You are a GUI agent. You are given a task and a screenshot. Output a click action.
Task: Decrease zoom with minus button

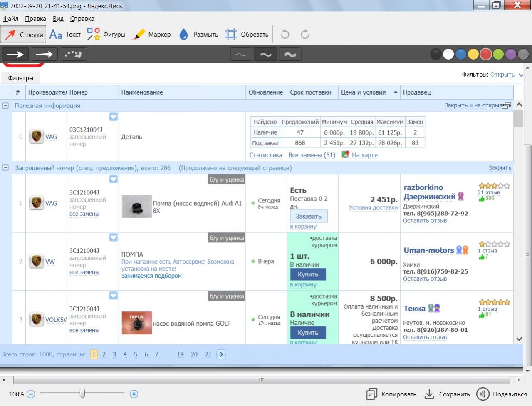31,394
